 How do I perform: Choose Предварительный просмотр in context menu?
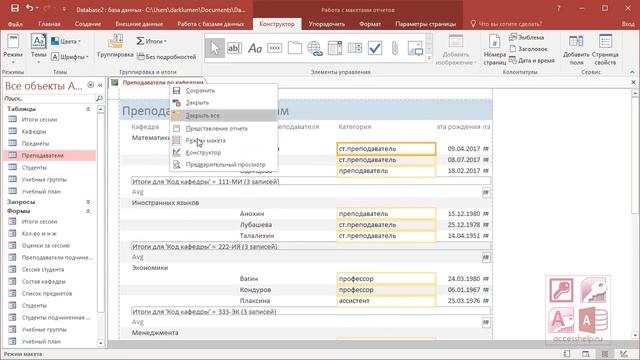click(224, 164)
